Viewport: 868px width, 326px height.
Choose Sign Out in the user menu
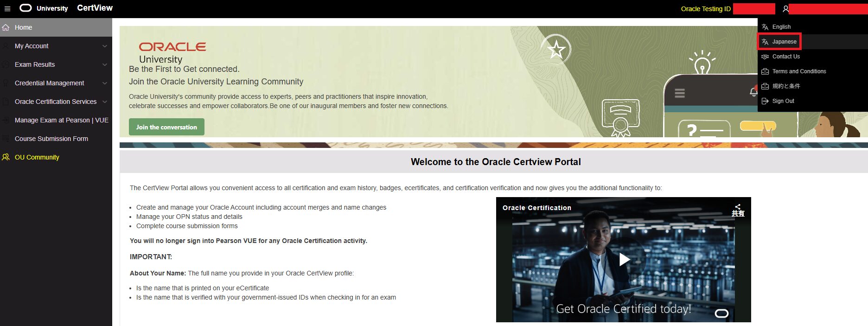tap(812, 101)
